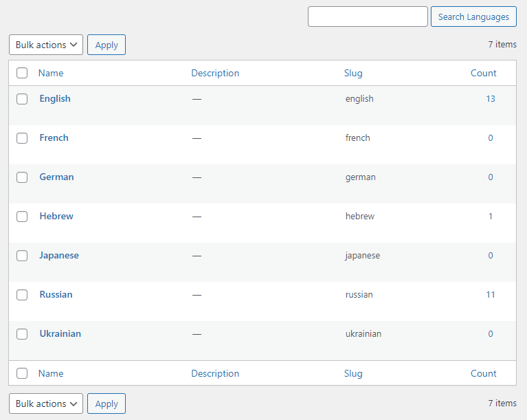
Task: Open the French language term
Action: [x=54, y=137]
